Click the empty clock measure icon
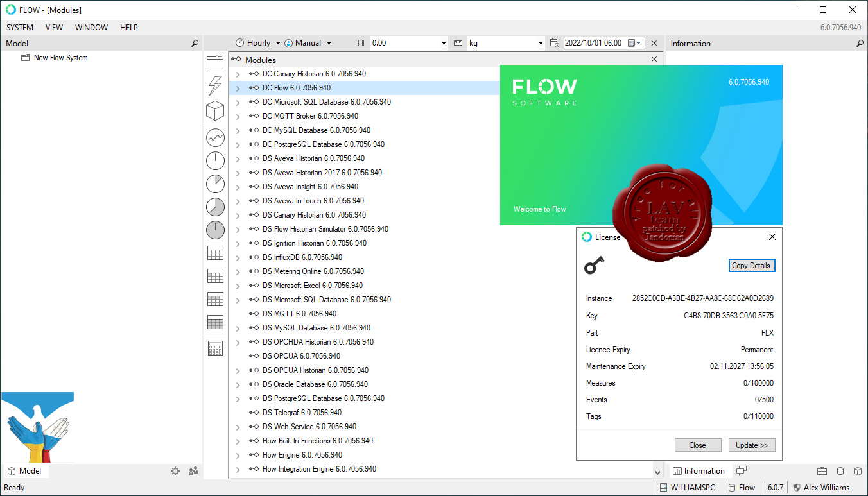868x496 pixels. [215, 160]
